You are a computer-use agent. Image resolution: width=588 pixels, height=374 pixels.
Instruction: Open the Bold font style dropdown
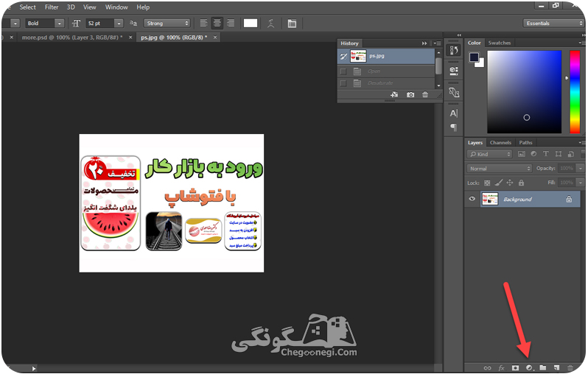45,24
